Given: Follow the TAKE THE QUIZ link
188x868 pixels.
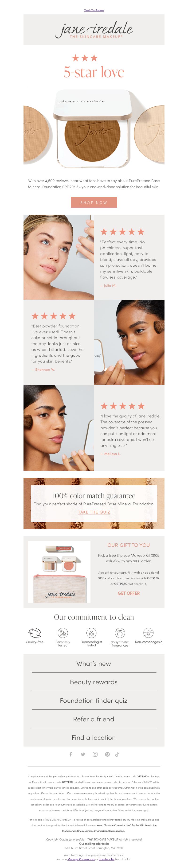Looking at the screenshot, I should coord(94,512).
